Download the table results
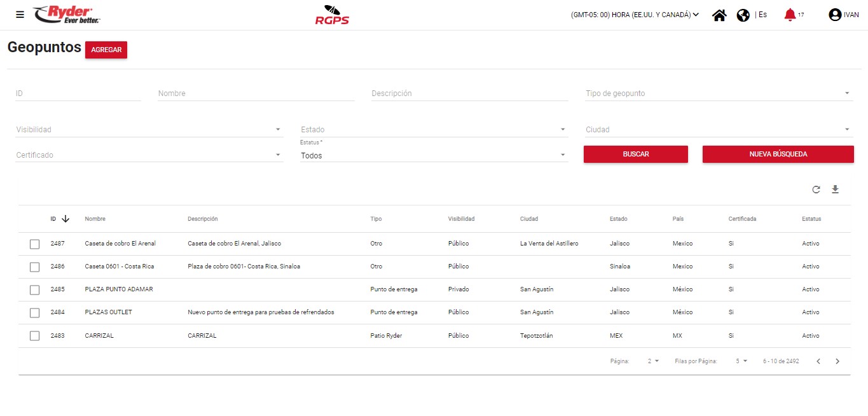The height and width of the screenshot is (416, 868). 836,190
